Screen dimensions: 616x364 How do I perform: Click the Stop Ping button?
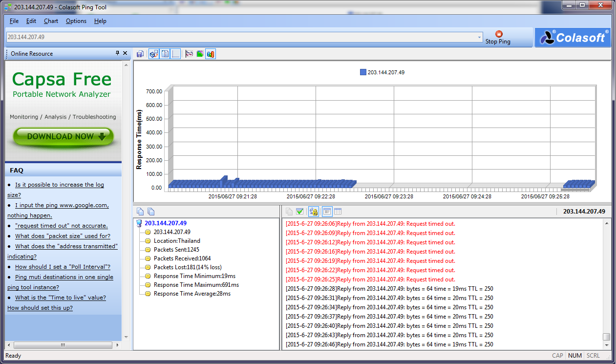pos(498,38)
